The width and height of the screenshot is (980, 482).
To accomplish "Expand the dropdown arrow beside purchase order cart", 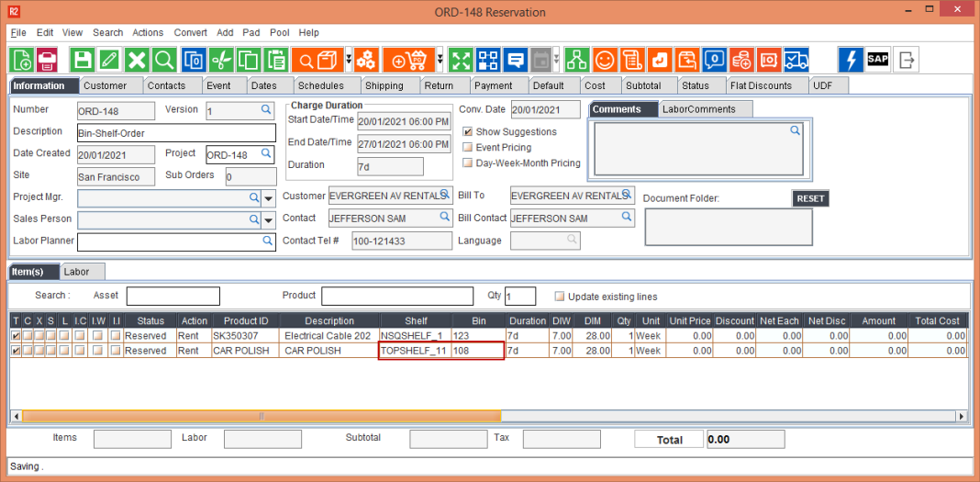I will pyautogui.click(x=440, y=61).
